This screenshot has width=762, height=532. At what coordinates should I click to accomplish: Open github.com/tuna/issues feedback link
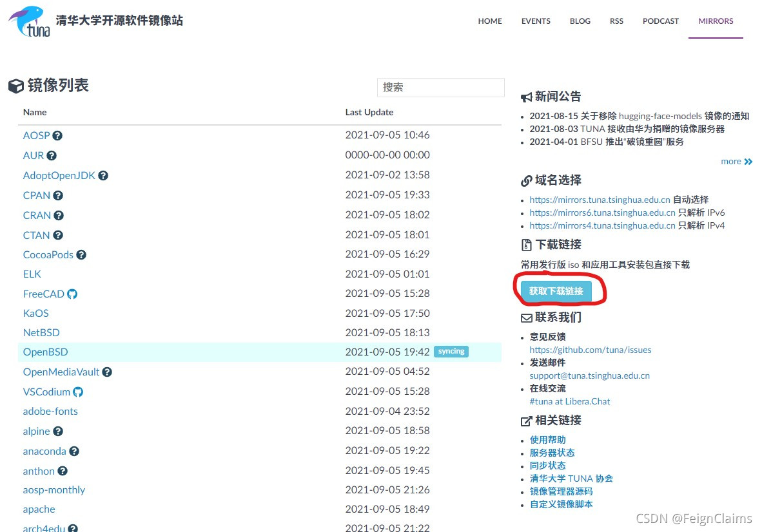coord(591,350)
